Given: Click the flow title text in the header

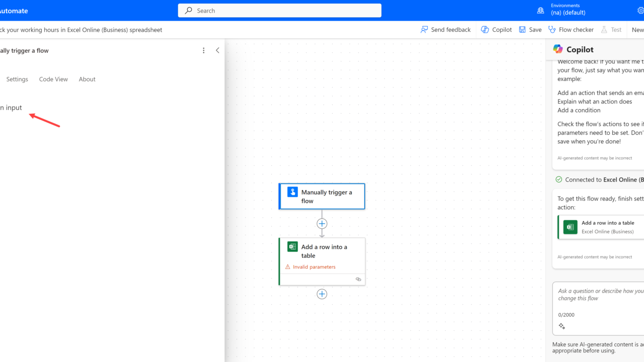Looking at the screenshot, I should coord(81,30).
